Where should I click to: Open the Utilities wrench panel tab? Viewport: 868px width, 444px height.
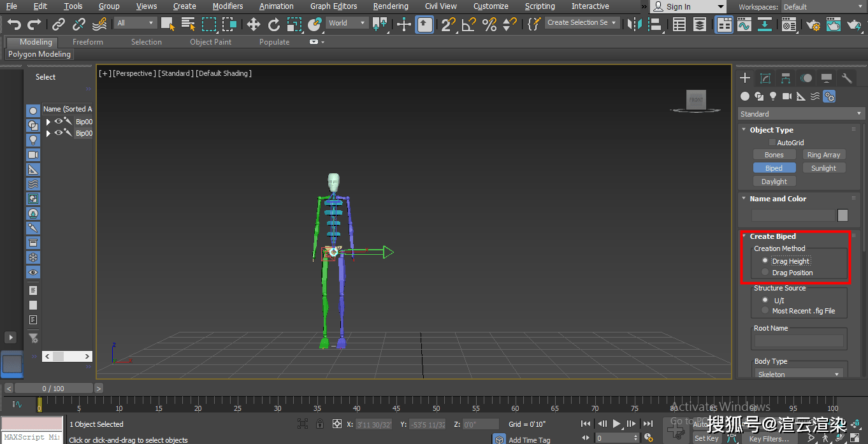pos(847,78)
